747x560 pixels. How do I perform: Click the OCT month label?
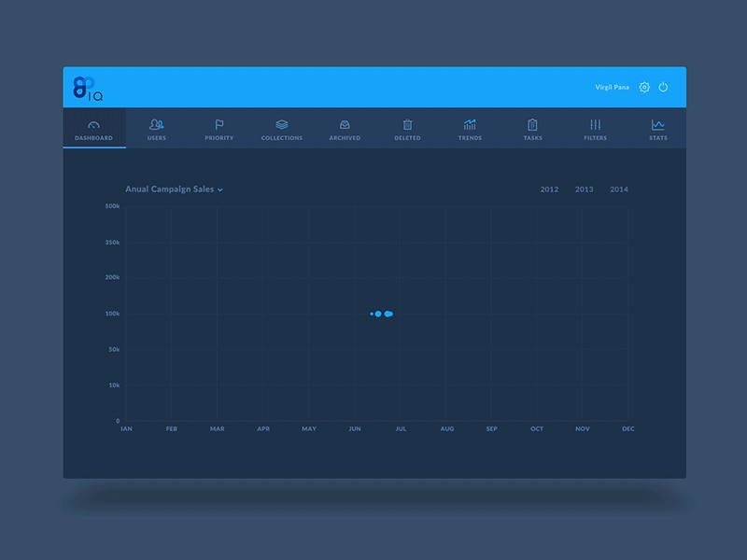tap(537, 429)
